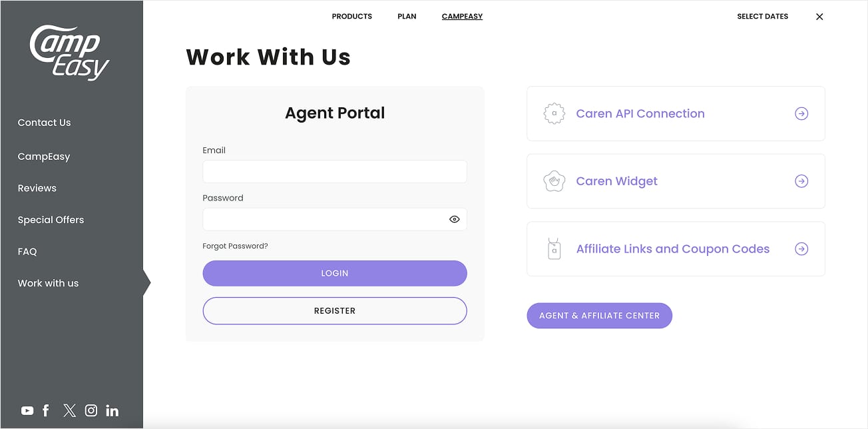868x429 pixels.
Task: Open arrow for Caren API Connection
Action: click(x=802, y=114)
